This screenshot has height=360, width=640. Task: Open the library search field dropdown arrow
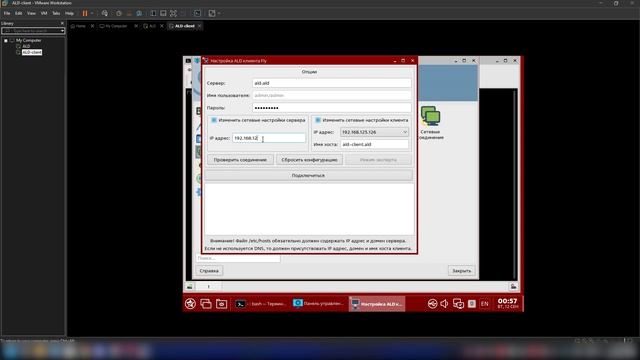62,31
